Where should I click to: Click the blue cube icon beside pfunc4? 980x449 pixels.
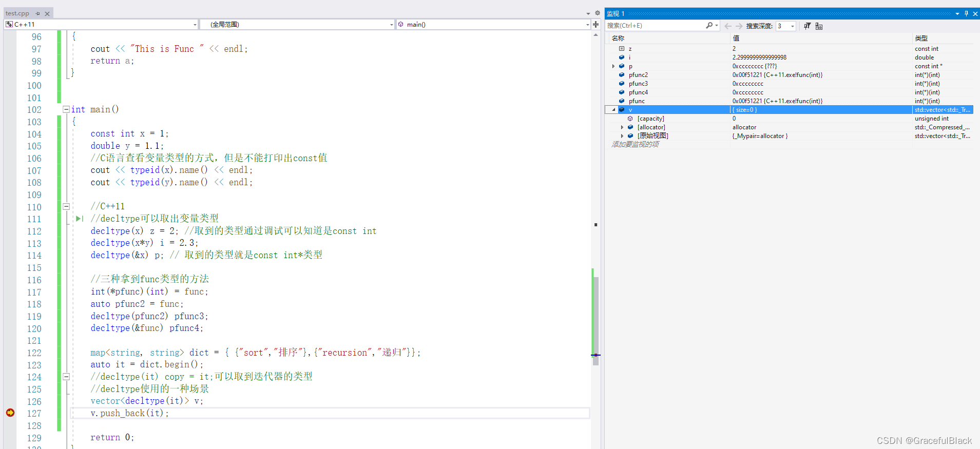coord(622,92)
